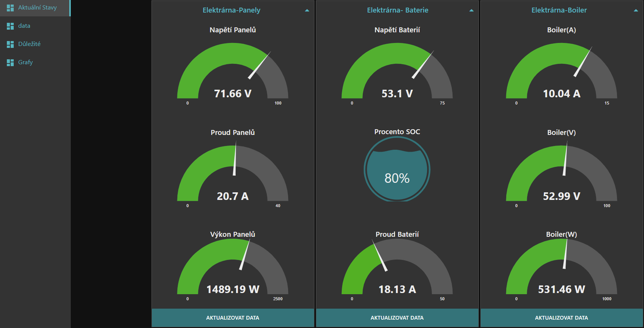
Task: Go to the Důležité tab
Action: tap(35, 44)
